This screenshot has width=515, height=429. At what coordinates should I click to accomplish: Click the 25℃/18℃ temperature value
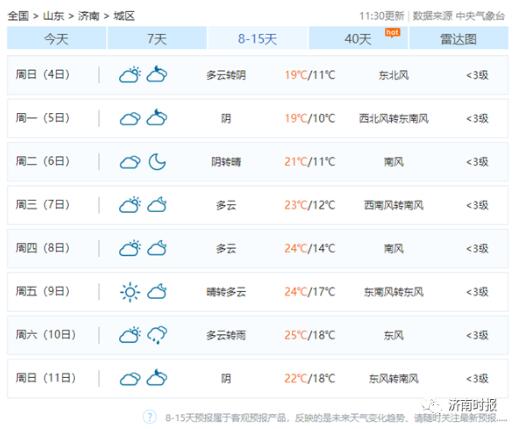(x=310, y=335)
